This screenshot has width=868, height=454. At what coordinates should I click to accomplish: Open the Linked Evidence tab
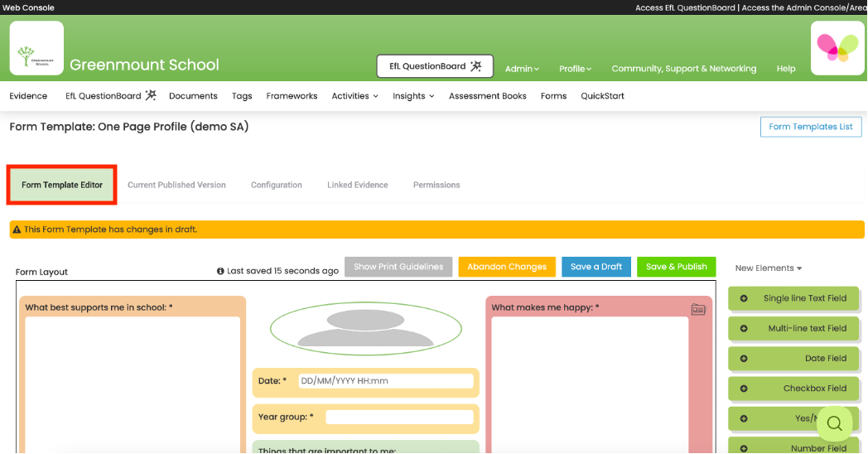[358, 185]
